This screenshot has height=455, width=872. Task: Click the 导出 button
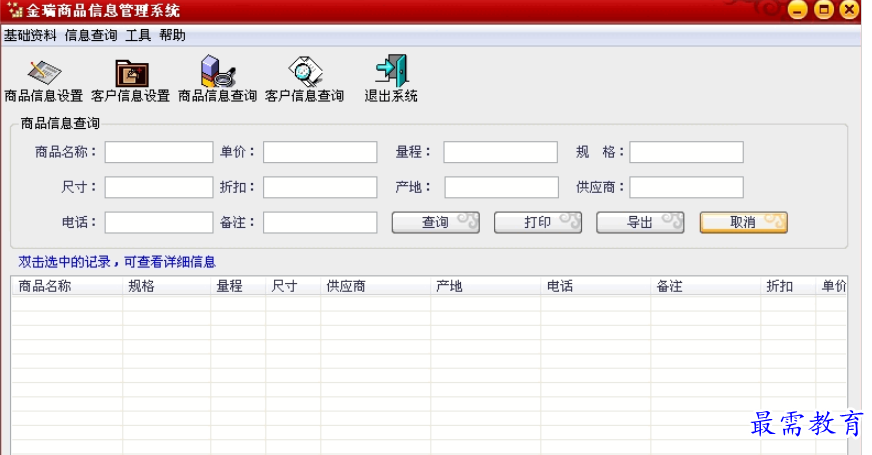(640, 222)
